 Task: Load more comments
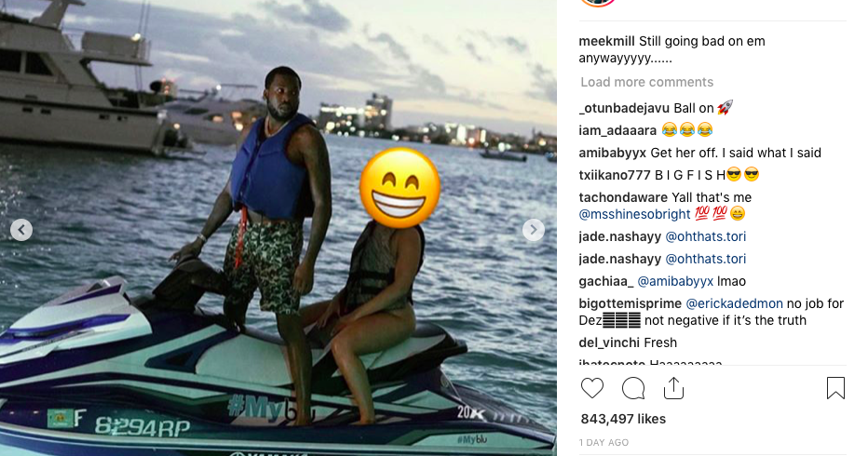tap(646, 82)
